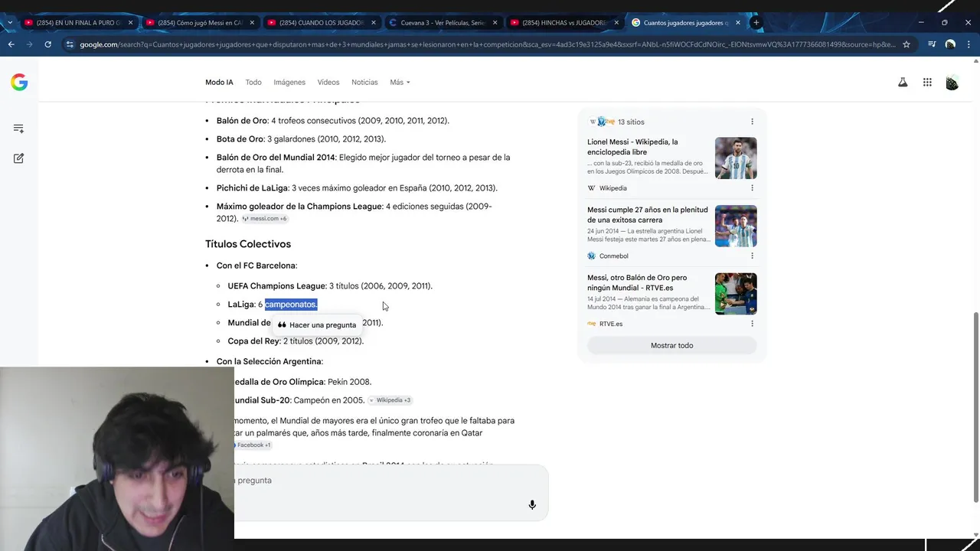Bookmark this page with the star icon
This screenshot has height=551, width=980.
coord(906,44)
